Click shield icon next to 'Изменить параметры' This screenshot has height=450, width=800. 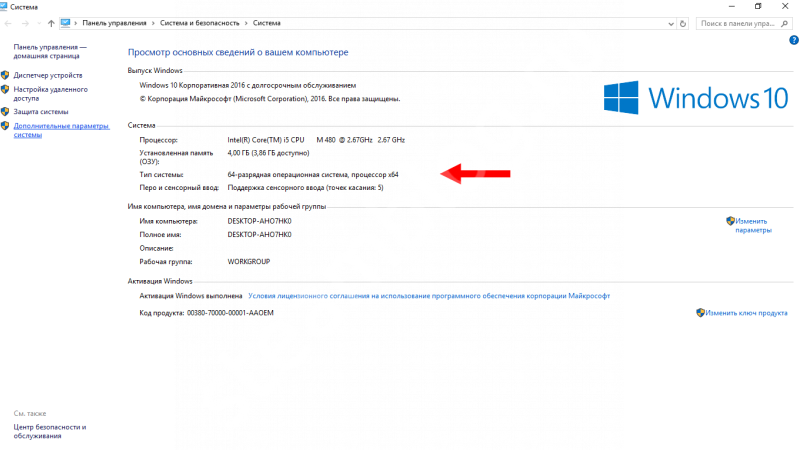(x=730, y=221)
